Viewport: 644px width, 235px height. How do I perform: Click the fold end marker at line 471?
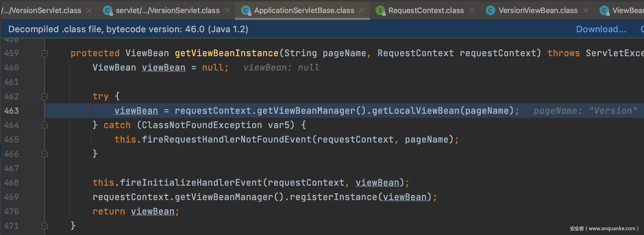(x=45, y=226)
